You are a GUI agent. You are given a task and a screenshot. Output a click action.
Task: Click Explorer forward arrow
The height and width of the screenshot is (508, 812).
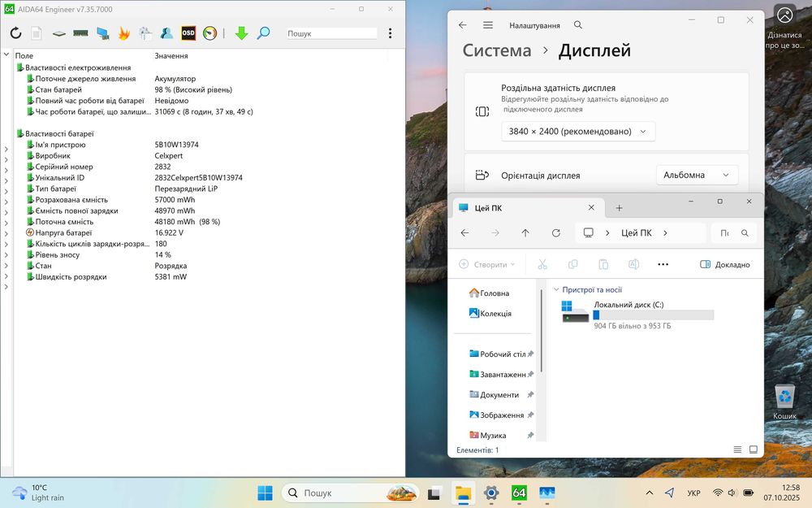pyautogui.click(x=495, y=233)
